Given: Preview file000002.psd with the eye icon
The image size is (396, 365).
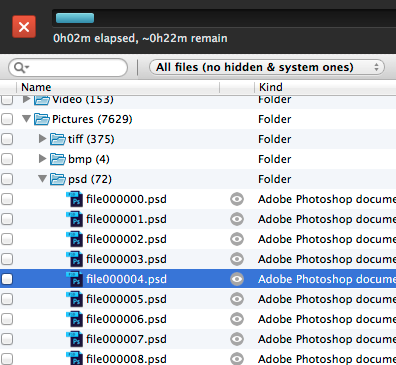Looking at the screenshot, I should pos(237,239).
